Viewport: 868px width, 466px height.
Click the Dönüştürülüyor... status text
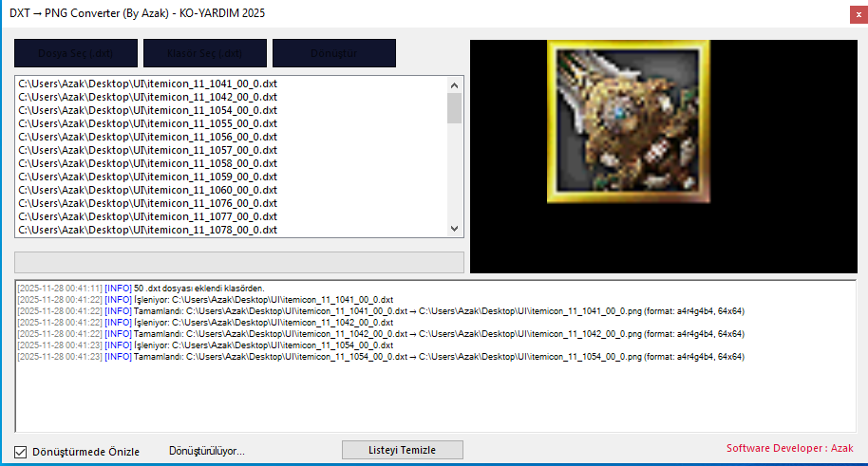[207, 451]
